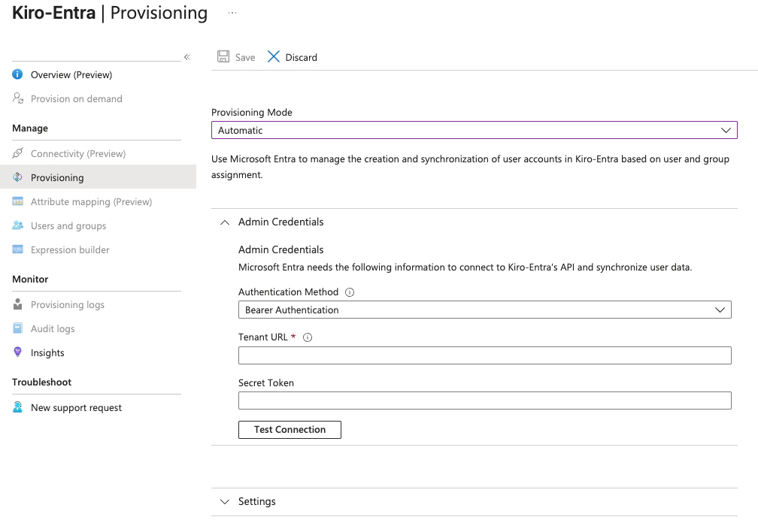The image size is (758, 532).
Task: Click the Tenant URL info icon
Action: click(x=307, y=337)
